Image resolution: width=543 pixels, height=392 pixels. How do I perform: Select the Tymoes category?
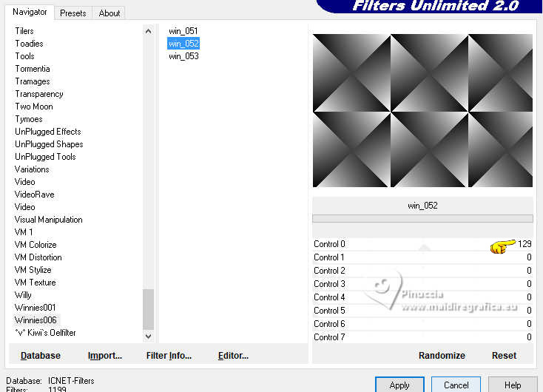29,119
